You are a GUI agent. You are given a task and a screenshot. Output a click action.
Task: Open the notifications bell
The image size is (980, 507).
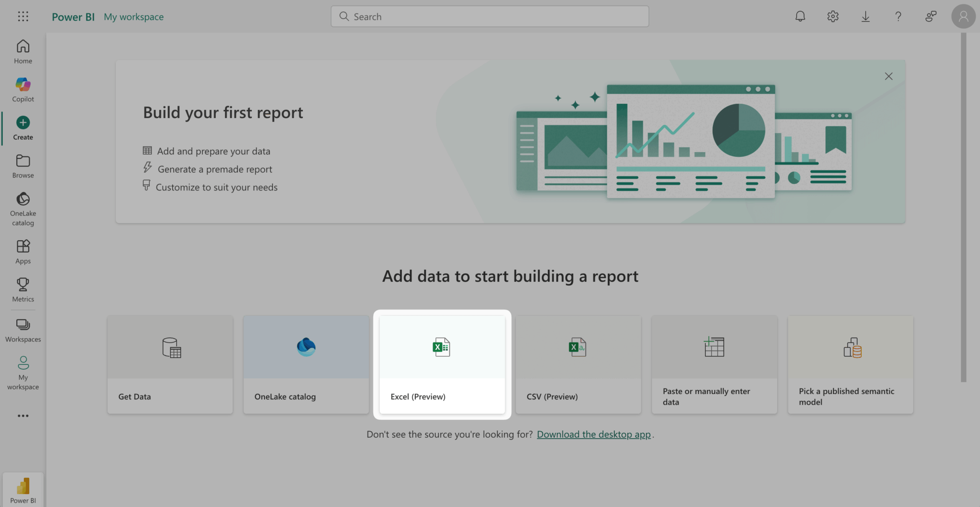click(800, 17)
